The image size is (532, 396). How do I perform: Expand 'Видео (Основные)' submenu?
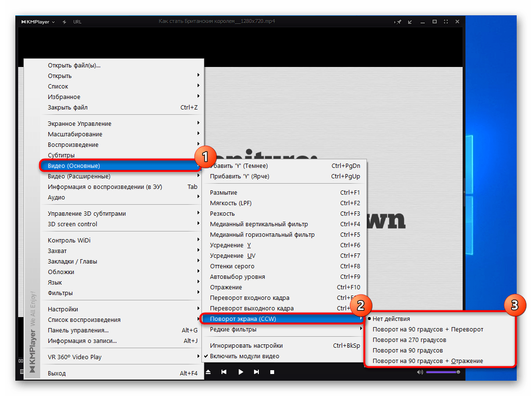[121, 166]
